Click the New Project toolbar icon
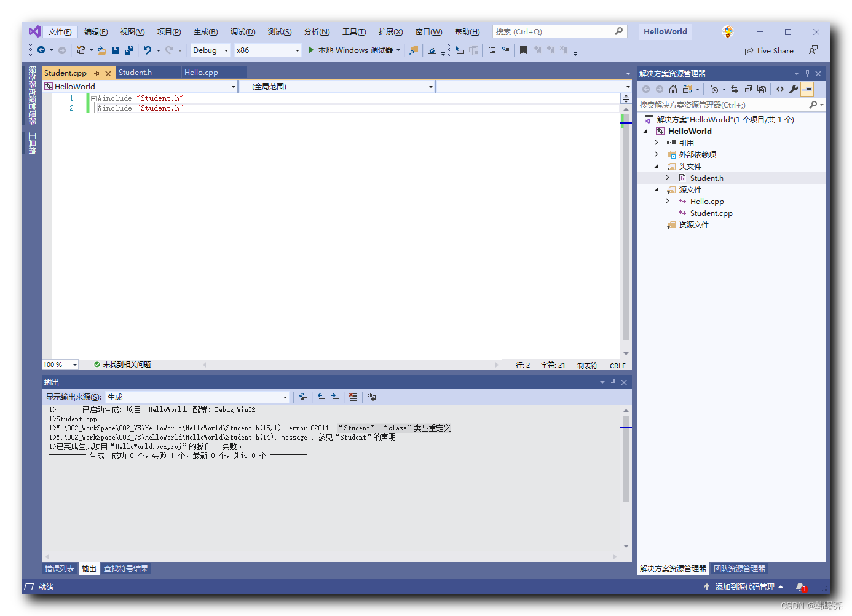 [81, 50]
